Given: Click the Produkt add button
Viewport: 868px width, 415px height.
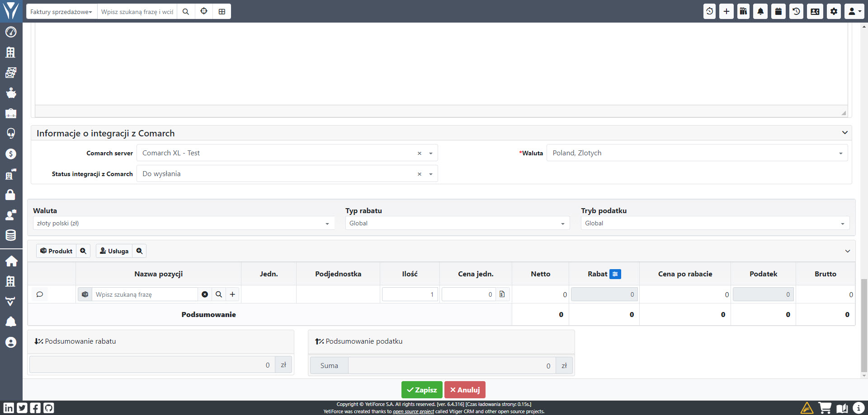Looking at the screenshot, I should 56,251.
